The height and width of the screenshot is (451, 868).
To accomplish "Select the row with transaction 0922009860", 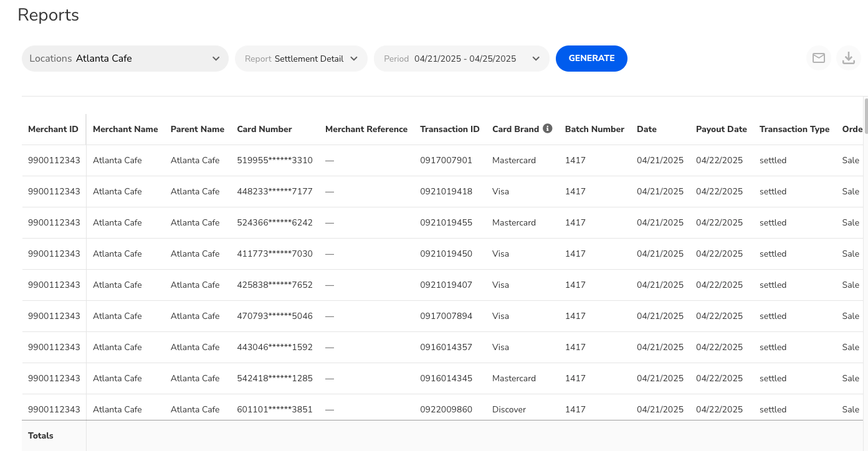I will point(446,409).
